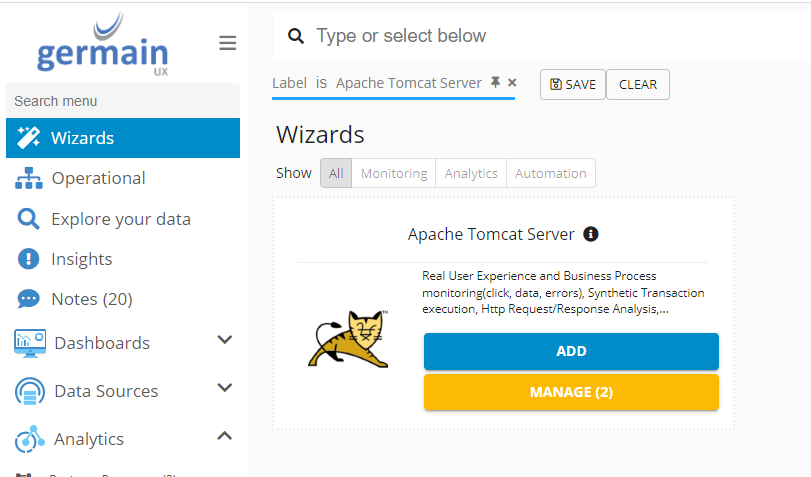Click the MANAGE (2) button

click(571, 392)
